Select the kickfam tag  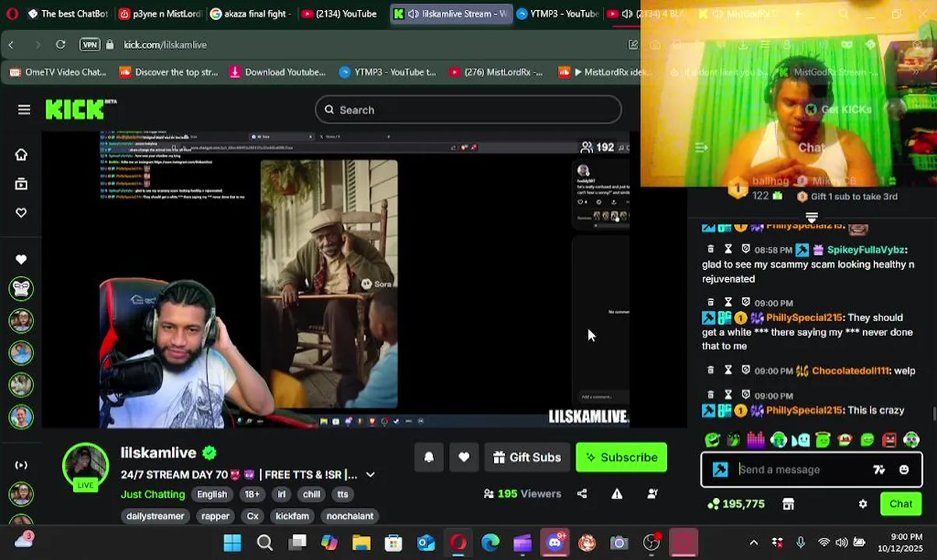[292, 516]
